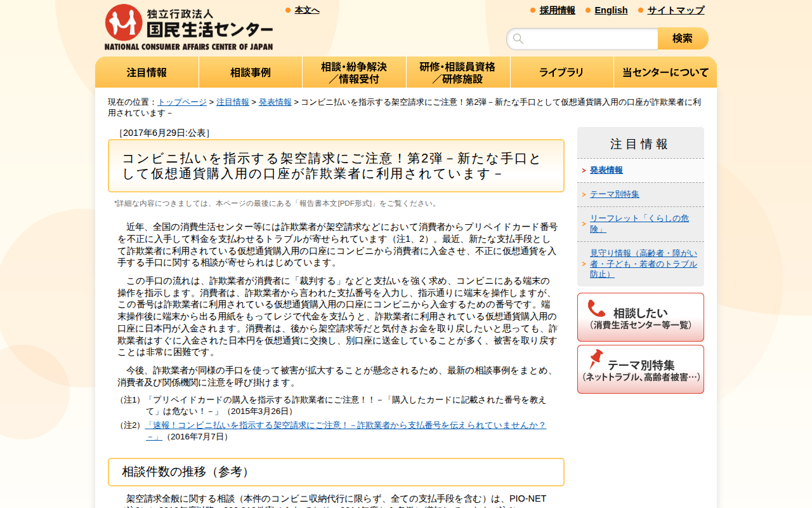The image size is (812, 508).
Task: Click the red bullet beside English
Action: pos(587,10)
